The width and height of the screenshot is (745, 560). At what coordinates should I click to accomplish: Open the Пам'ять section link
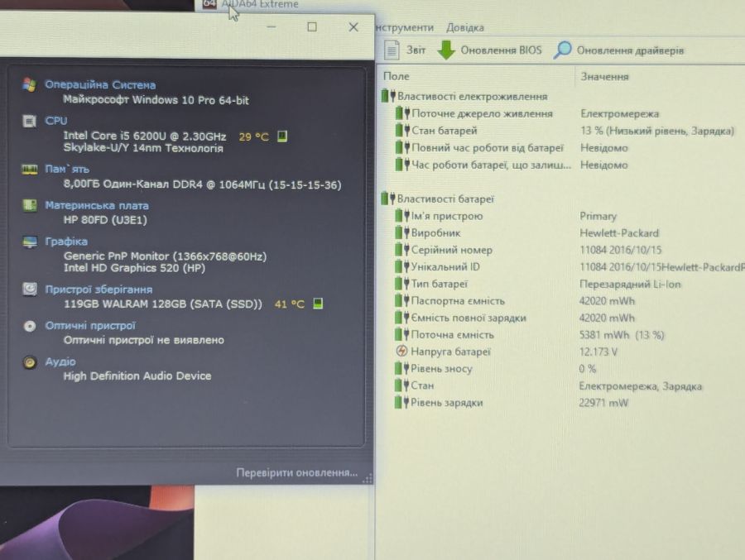tap(67, 169)
